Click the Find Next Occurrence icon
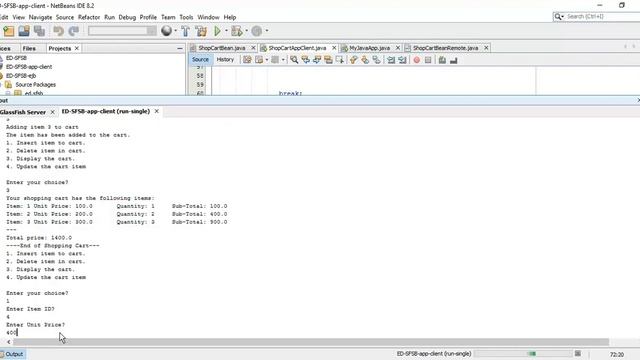The height and width of the screenshot is (360, 640). click(x=317, y=60)
